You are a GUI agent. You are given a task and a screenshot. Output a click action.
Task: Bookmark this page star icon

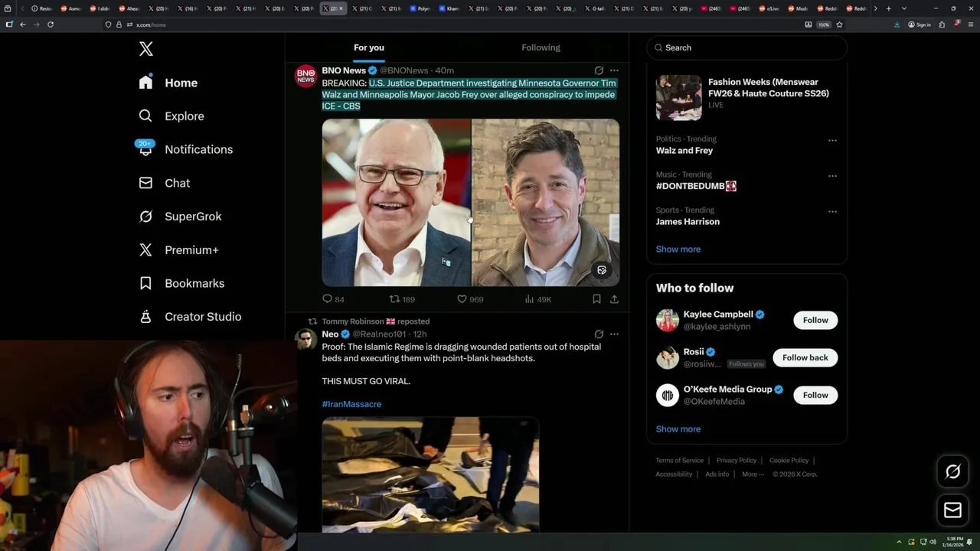click(x=840, y=24)
